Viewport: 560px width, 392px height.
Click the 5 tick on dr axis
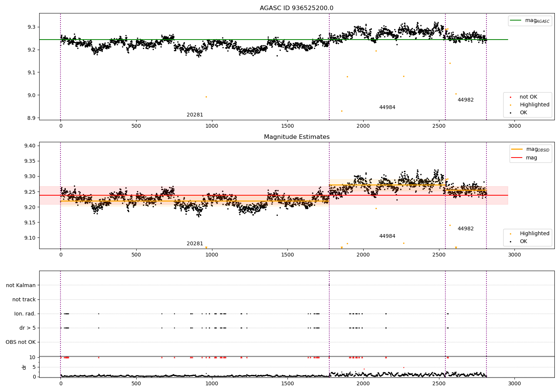coord(34,367)
